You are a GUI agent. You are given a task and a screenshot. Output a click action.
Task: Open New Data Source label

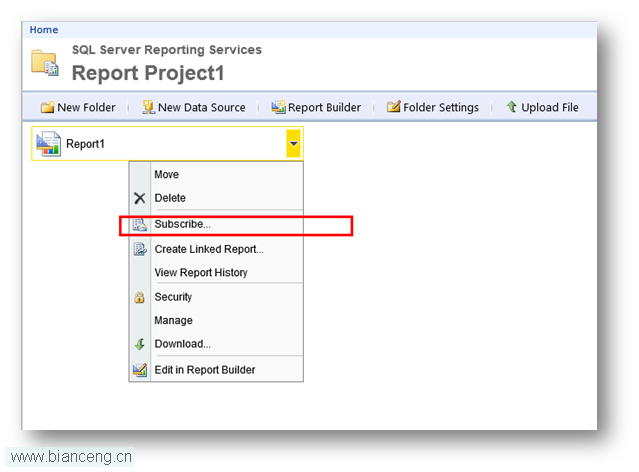pyautogui.click(x=202, y=108)
